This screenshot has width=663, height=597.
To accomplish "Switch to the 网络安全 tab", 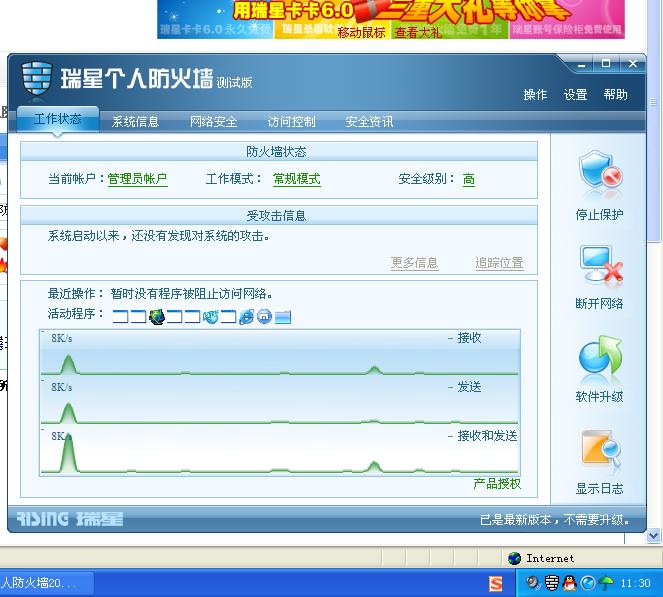I will pos(213,122).
